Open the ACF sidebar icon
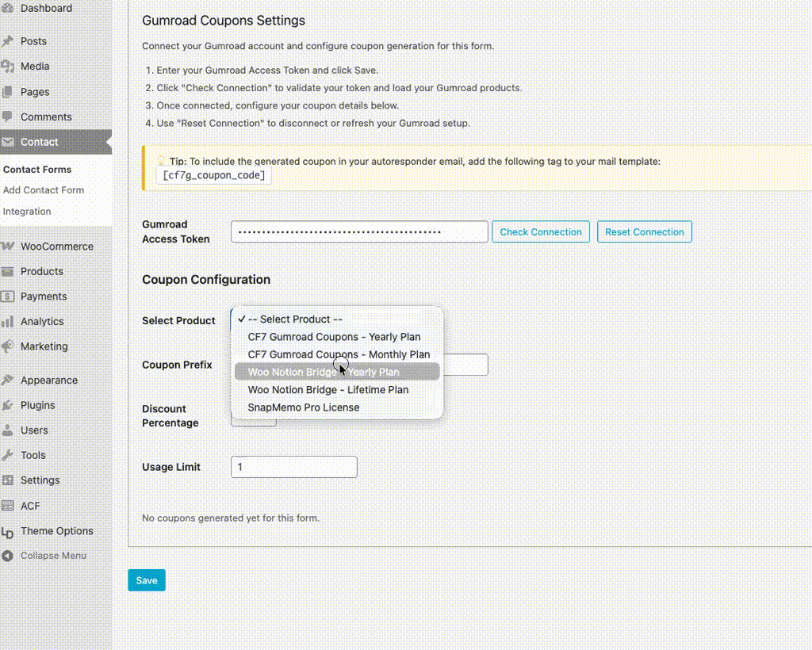This screenshot has height=650, width=812. (x=10, y=506)
